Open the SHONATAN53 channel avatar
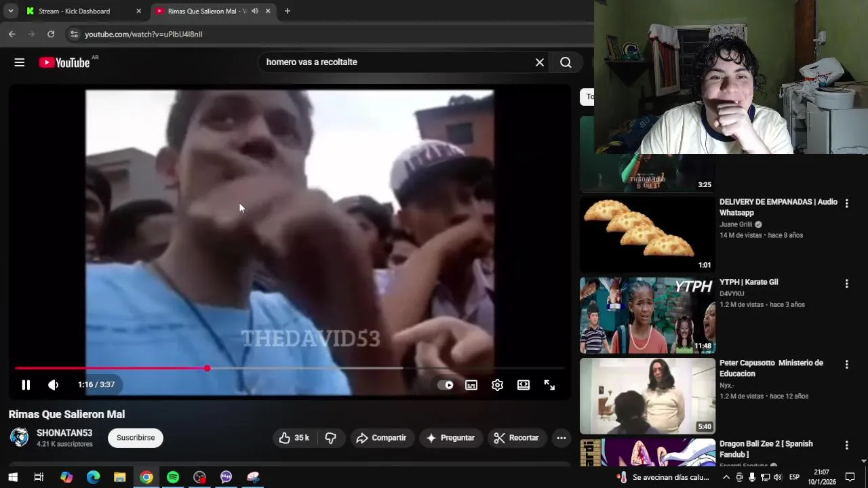The height and width of the screenshot is (488, 868). pos(19,438)
